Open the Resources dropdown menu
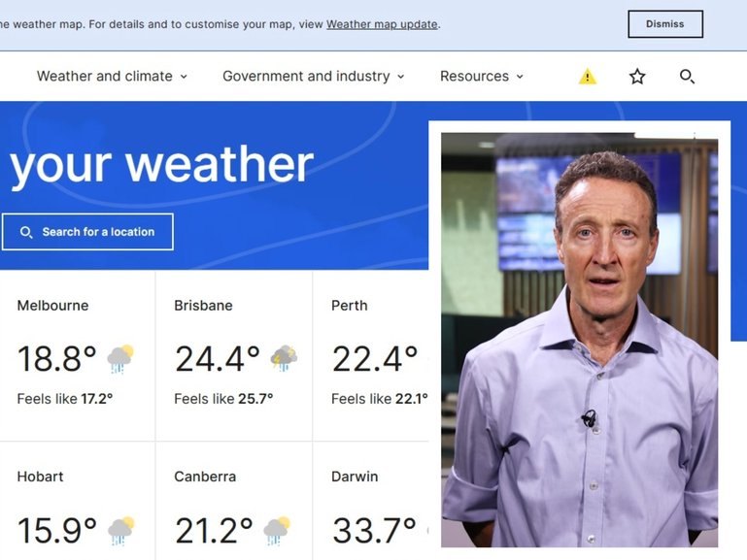 pos(481,77)
